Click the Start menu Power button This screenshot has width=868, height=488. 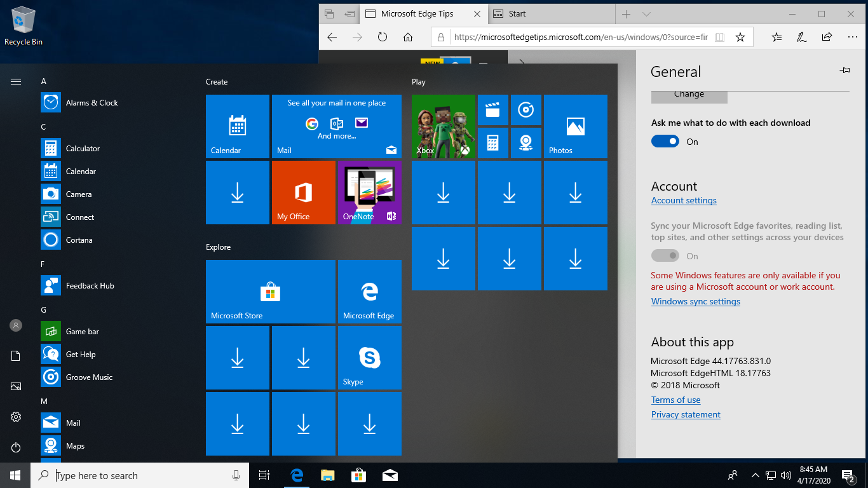coord(16,447)
